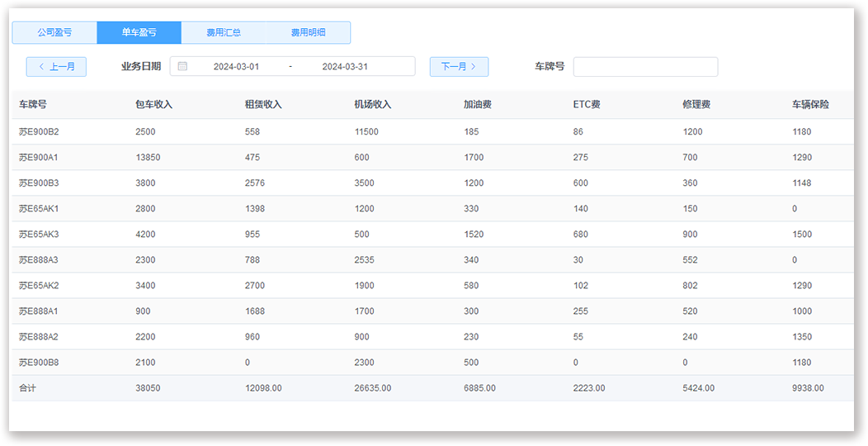The image size is (868, 446).
Task: Click end date 2024-03-31 field
Action: point(345,67)
